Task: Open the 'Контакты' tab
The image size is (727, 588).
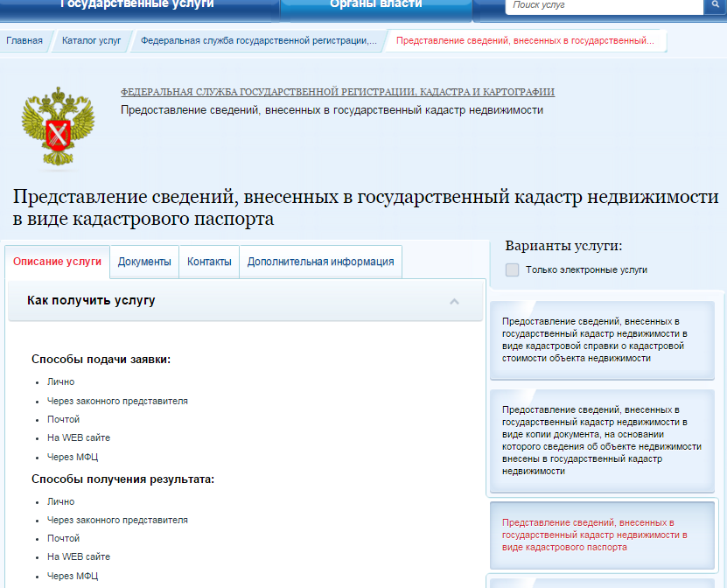Action: click(209, 262)
